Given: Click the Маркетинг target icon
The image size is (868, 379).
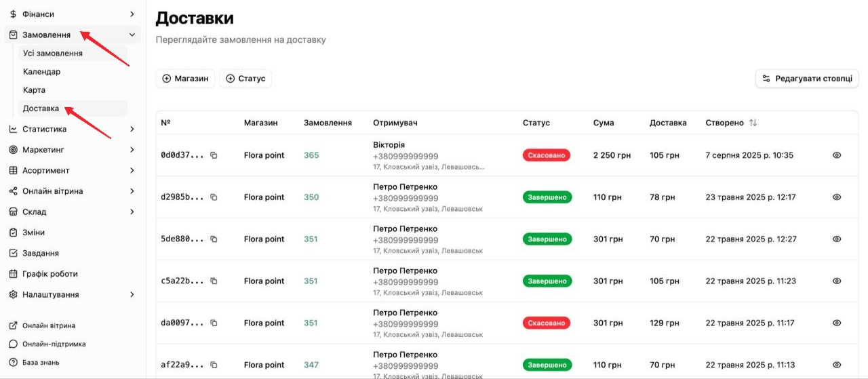Looking at the screenshot, I should coord(13,150).
